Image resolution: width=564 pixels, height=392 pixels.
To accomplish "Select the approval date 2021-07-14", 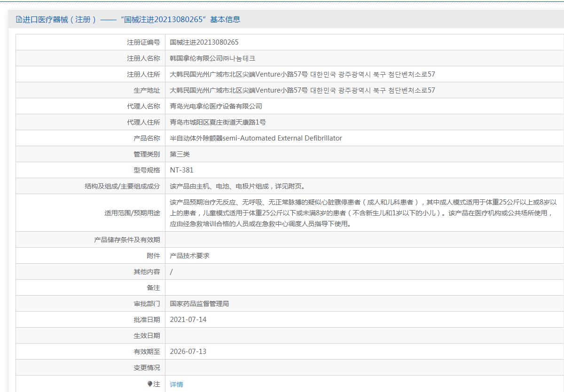I will point(188,320).
